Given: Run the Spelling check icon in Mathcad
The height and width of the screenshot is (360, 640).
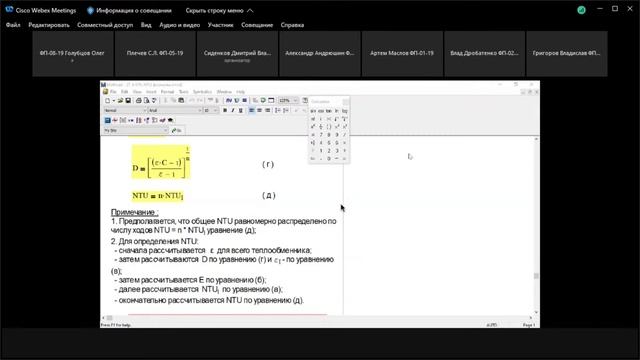Looking at the screenshot, I should click(x=154, y=100).
